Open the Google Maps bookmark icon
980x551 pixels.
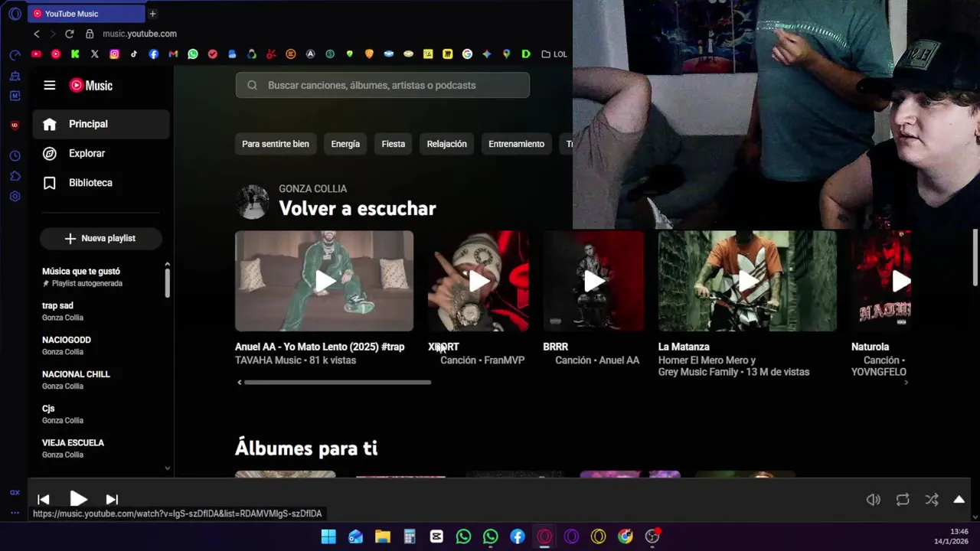click(506, 54)
